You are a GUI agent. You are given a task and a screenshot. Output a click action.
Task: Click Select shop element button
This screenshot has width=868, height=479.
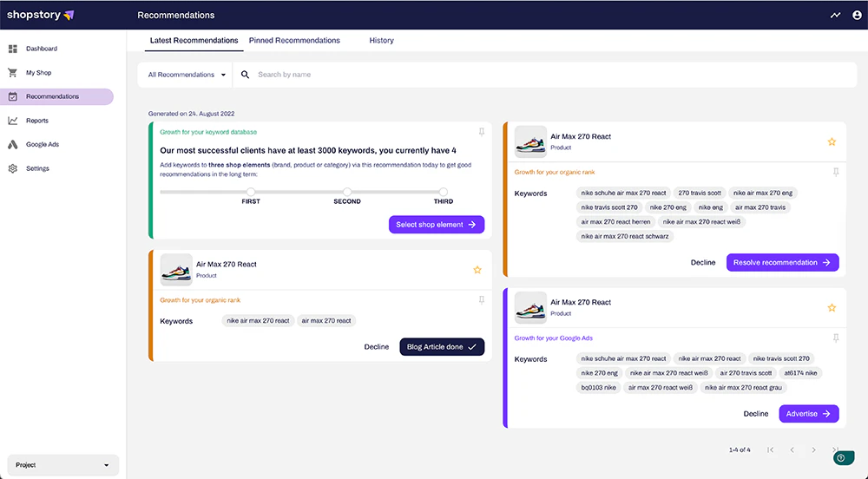click(437, 225)
